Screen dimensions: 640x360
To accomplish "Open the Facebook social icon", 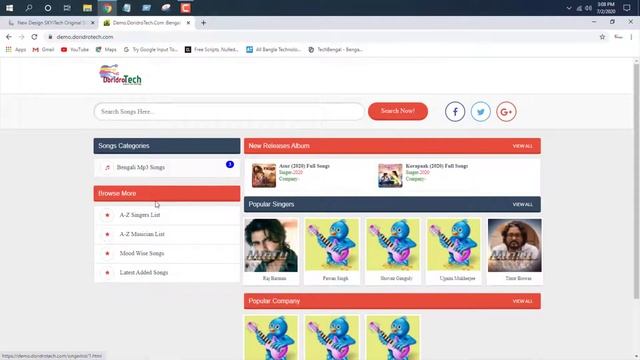I will tap(455, 111).
